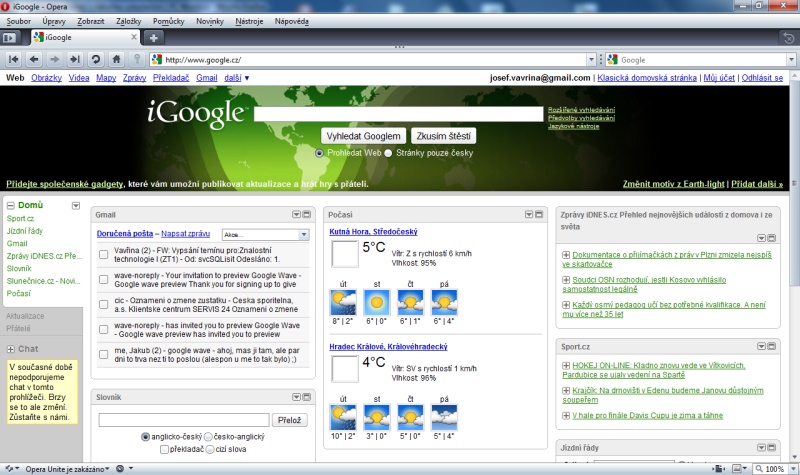Screen dimensions: 800x475
Task: Click the Změnit motiv z Earth-light link
Action: pyautogui.click(x=673, y=184)
